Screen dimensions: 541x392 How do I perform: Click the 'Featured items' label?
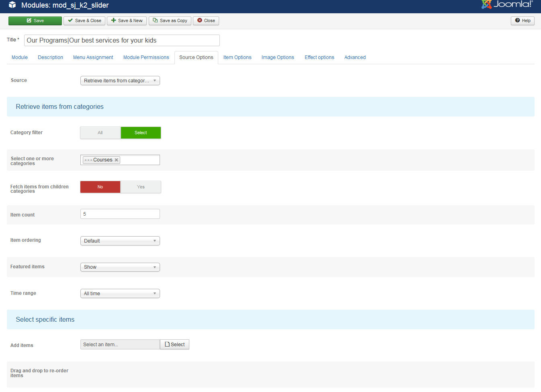pos(27,267)
